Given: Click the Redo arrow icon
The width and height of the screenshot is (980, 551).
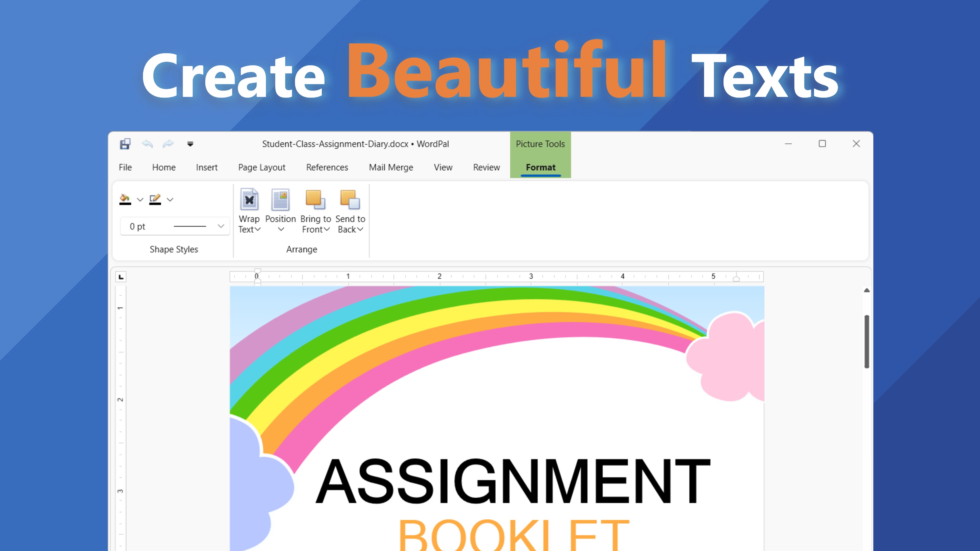Looking at the screenshot, I should tap(168, 144).
